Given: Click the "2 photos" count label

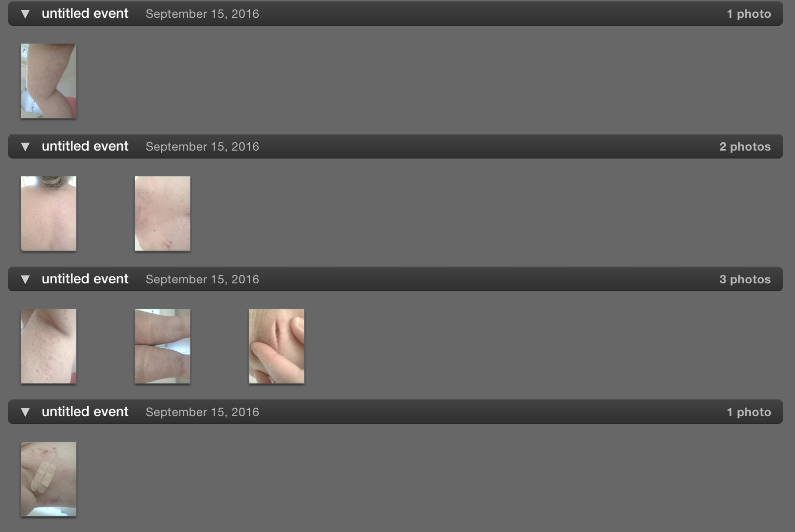Looking at the screenshot, I should 745,147.
